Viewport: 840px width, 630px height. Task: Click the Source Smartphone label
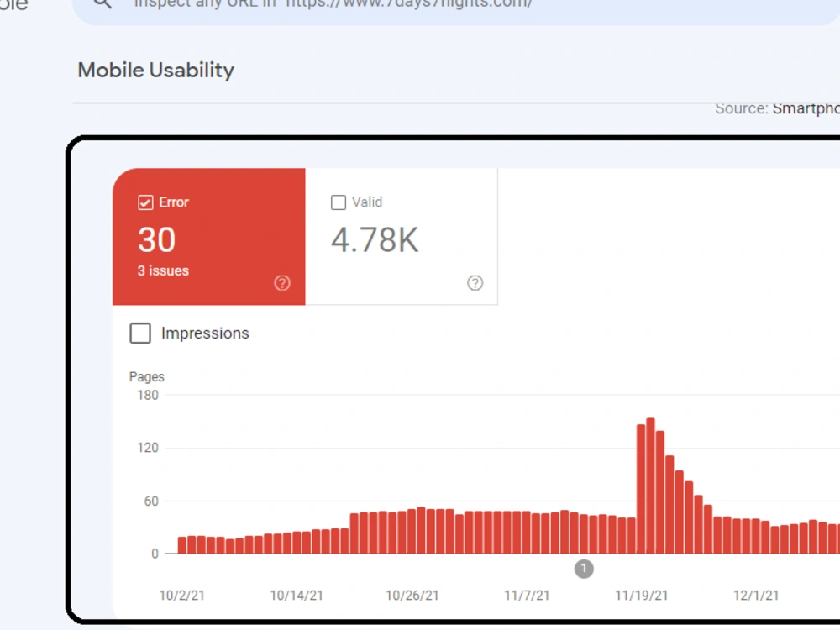777,108
